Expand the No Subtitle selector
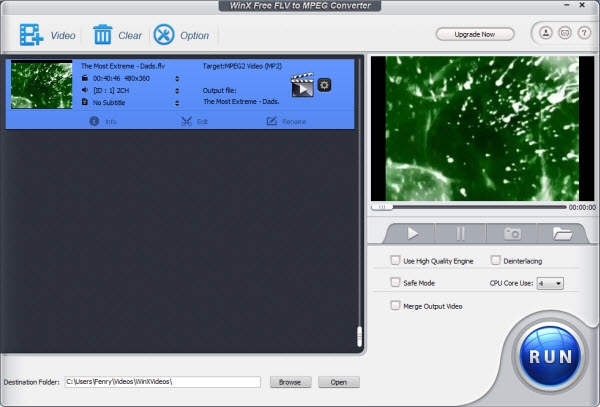 177,101
